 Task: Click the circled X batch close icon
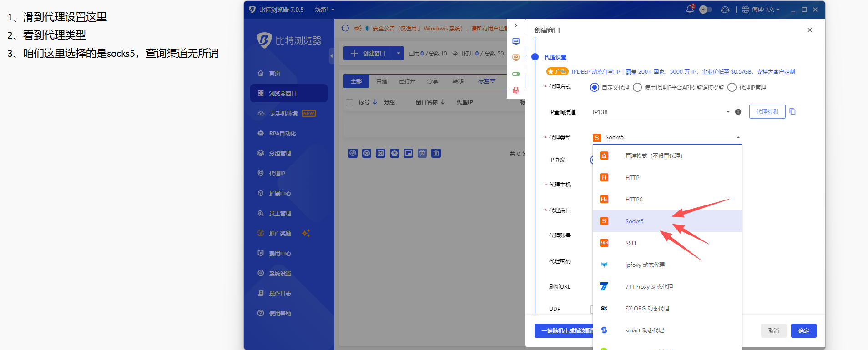[x=367, y=153]
